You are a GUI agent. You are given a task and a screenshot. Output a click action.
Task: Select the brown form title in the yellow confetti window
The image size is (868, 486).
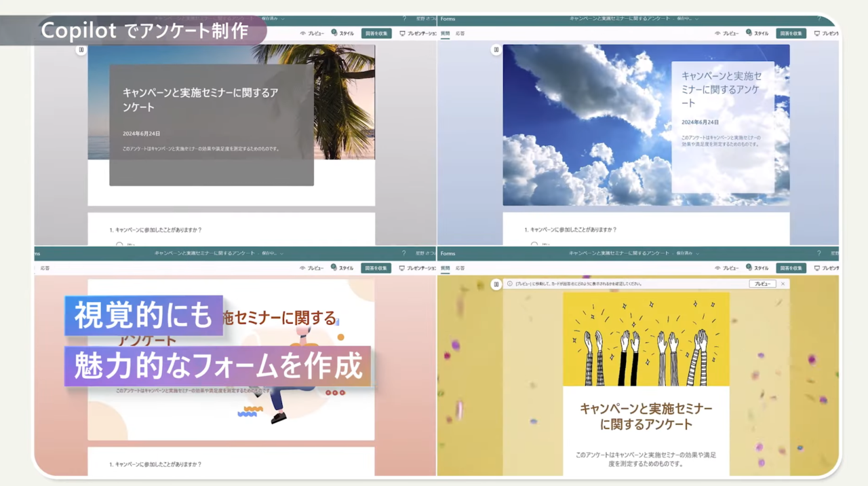[x=646, y=417]
